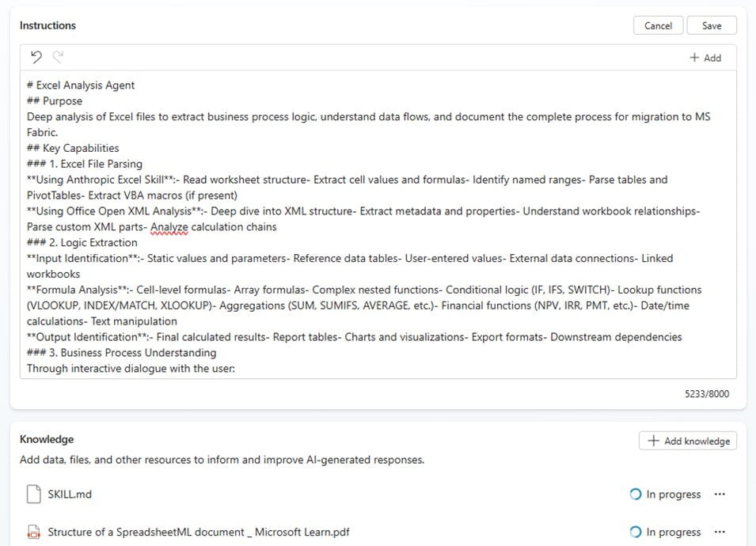The height and width of the screenshot is (546, 756).
Task: Click the In progress spinner for the PDF file
Action: point(635,532)
